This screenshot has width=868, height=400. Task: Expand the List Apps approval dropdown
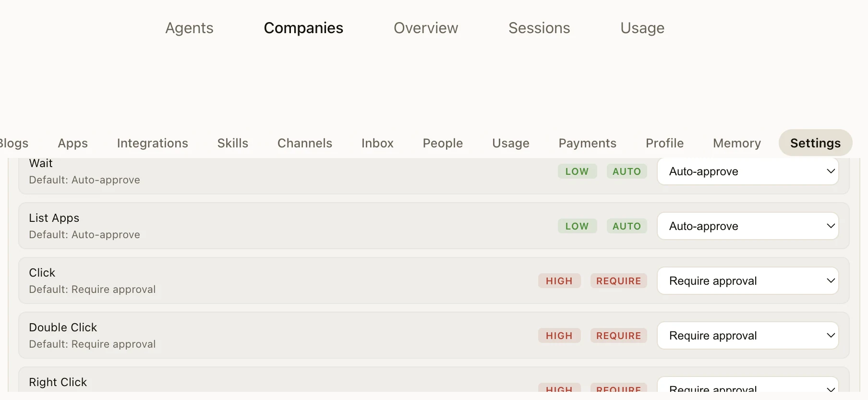[x=747, y=226]
